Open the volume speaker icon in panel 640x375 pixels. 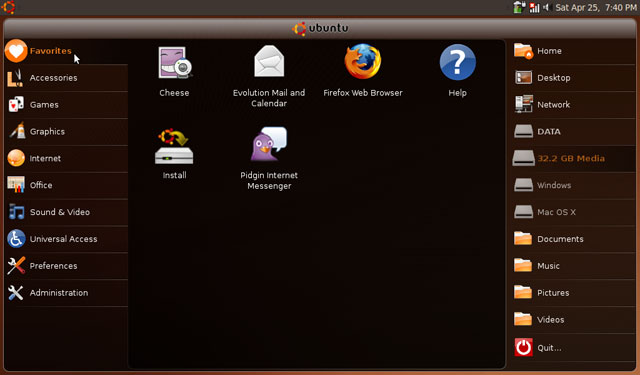(547, 7)
